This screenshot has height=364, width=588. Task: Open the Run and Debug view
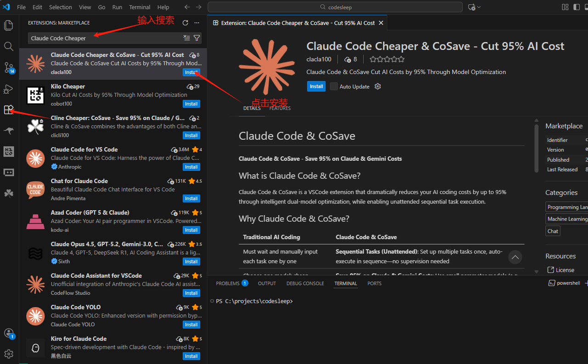[x=9, y=89]
